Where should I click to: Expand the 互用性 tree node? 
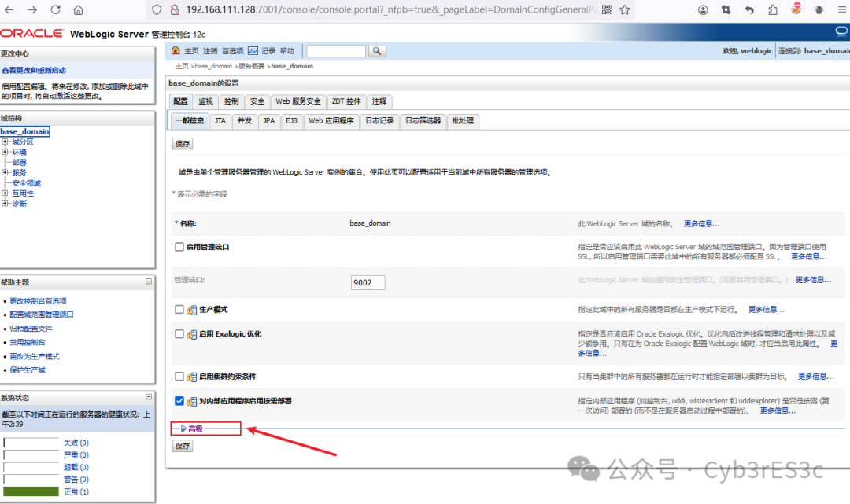(x=5, y=193)
